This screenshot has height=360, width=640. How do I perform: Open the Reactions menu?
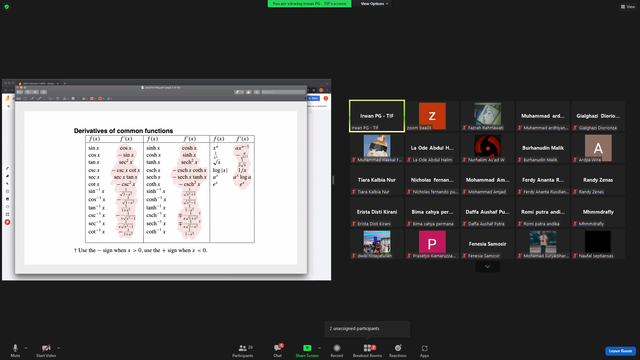[x=398, y=350]
